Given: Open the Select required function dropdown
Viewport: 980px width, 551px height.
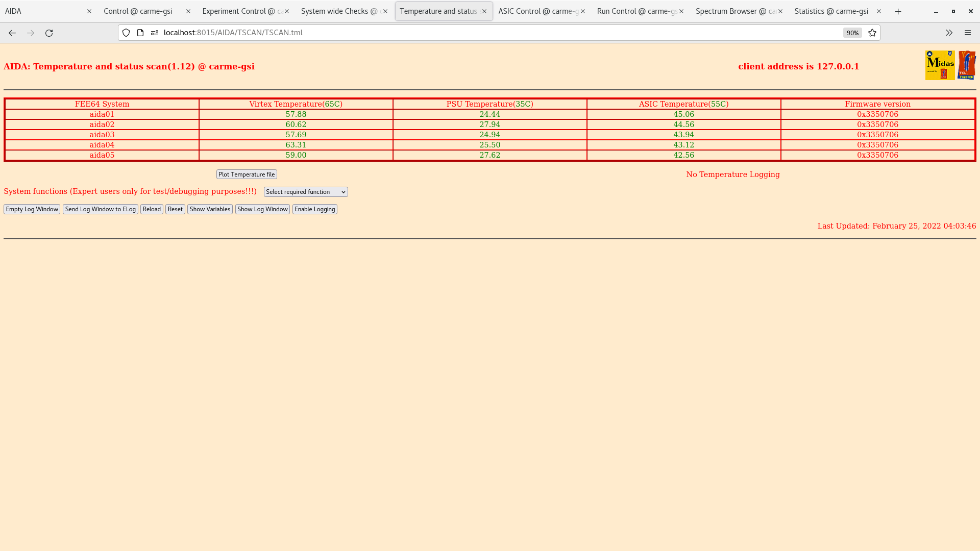Looking at the screenshot, I should (305, 192).
